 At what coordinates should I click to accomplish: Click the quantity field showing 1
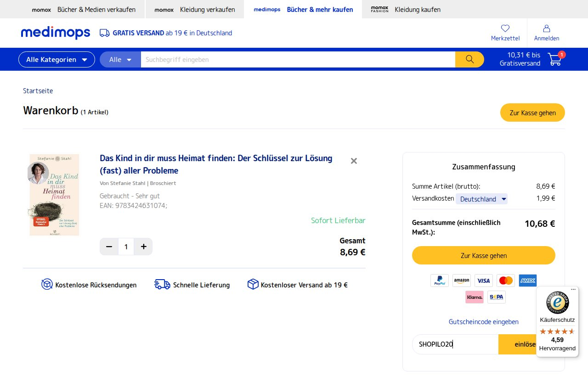pos(126,247)
